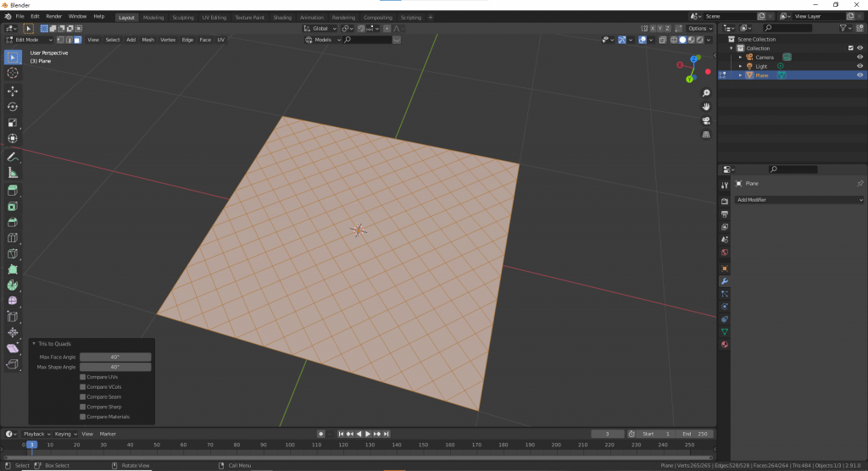Screen dimensions: 868x471
Task: Open the Render menu
Action: click(53, 17)
